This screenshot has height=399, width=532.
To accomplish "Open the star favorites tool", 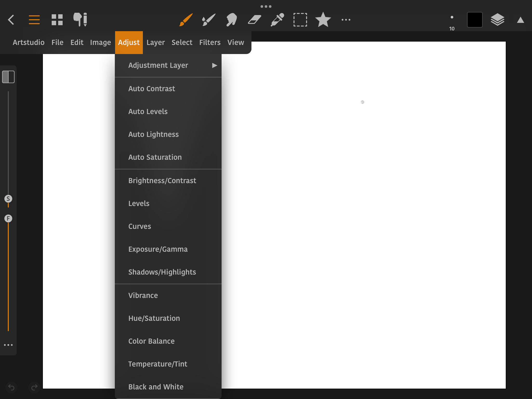I will pos(323,20).
